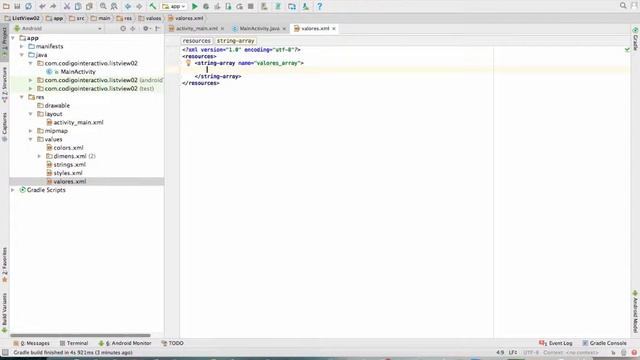
Task: Click the project tree horizontal scrollbar
Action: 80,335
